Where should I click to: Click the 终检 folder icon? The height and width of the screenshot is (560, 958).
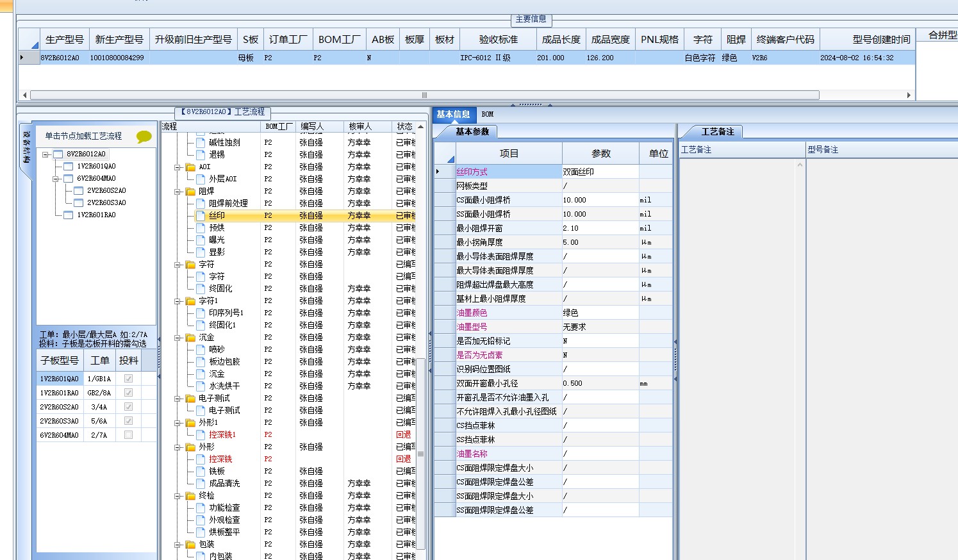click(190, 495)
